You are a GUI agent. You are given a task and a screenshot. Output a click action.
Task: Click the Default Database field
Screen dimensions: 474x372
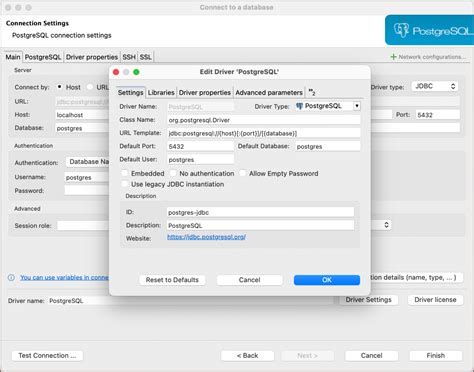(328, 146)
